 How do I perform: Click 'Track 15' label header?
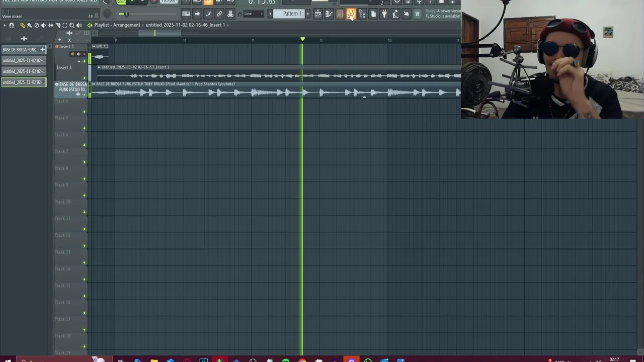[62, 286]
